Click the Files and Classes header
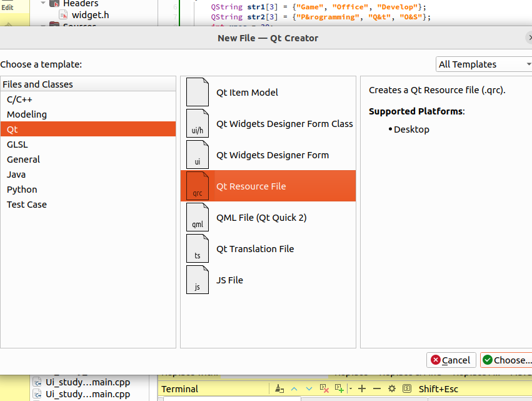 [x=88, y=84]
